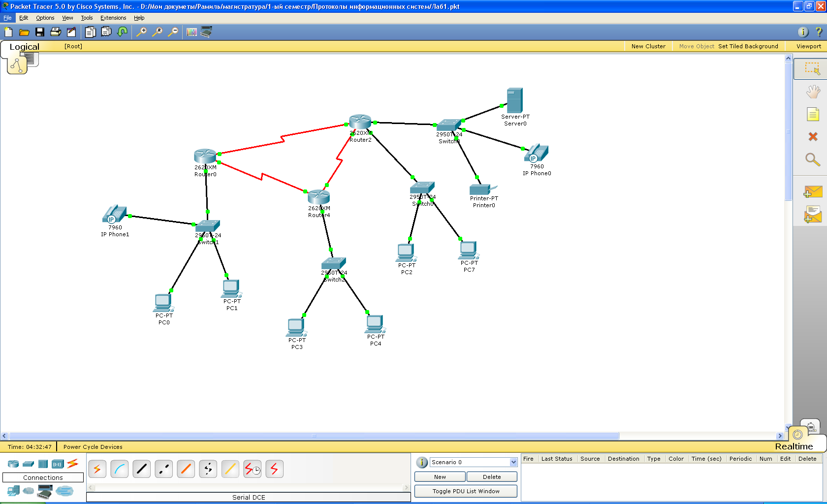Select the WAN Emulation cloud category
Screen dimensions: 827x504
[29, 491]
